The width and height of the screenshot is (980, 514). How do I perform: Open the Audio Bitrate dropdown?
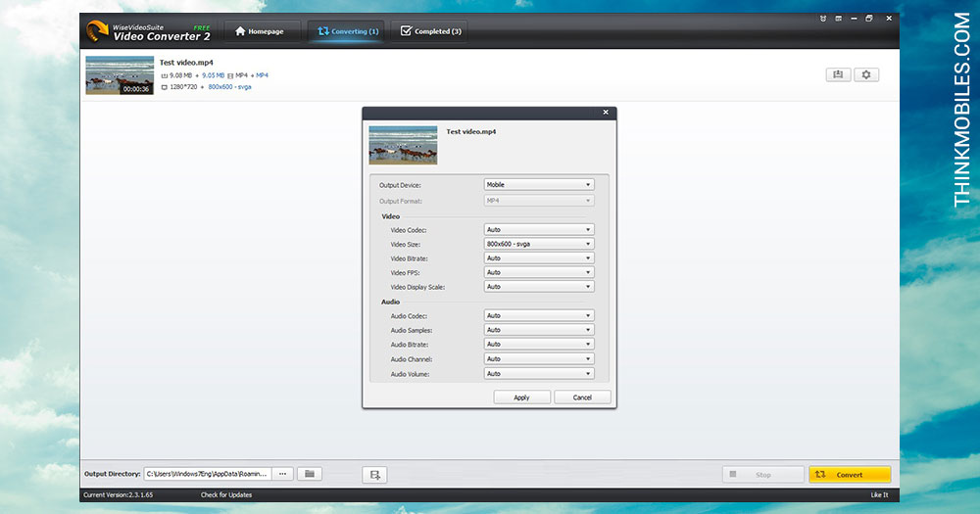tap(539, 345)
